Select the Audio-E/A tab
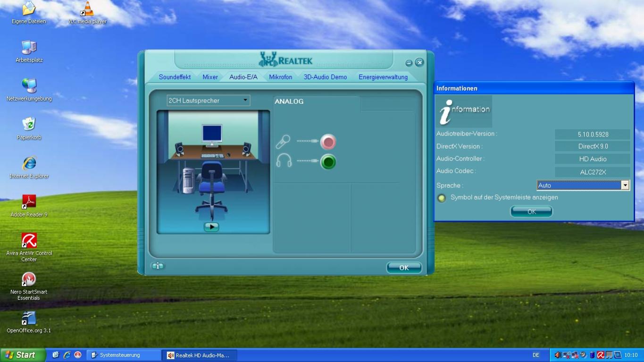Screen dimensions: 644x362 [243, 77]
